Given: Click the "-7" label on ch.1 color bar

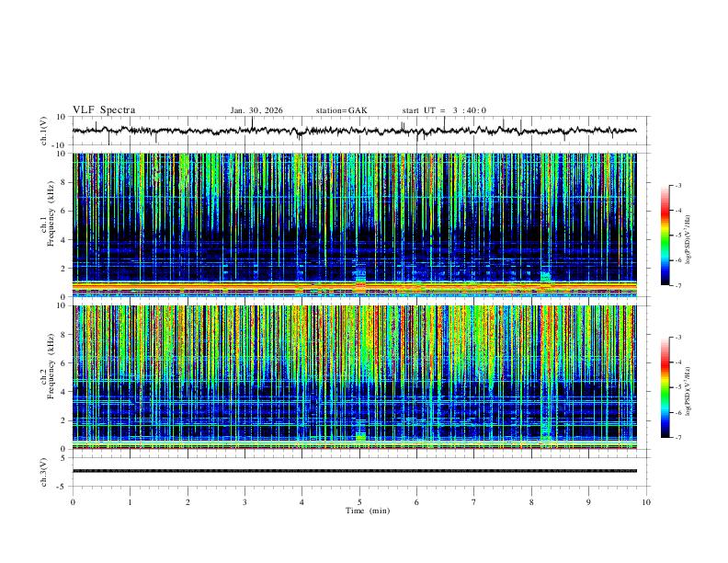Looking at the screenshot, I should [x=677, y=285].
